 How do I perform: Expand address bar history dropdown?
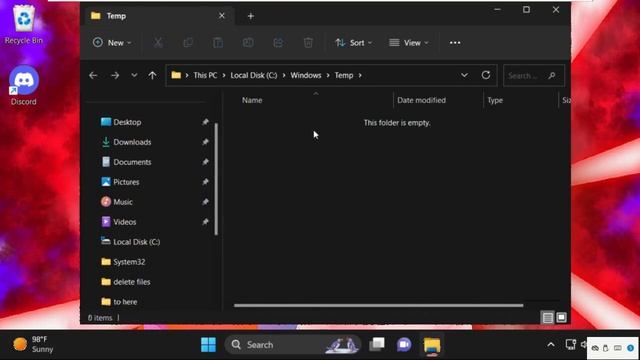tap(464, 75)
